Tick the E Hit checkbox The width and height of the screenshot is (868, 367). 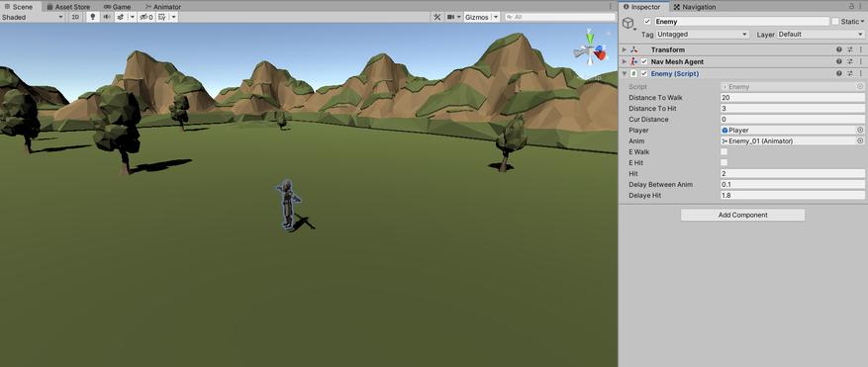click(724, 163)
